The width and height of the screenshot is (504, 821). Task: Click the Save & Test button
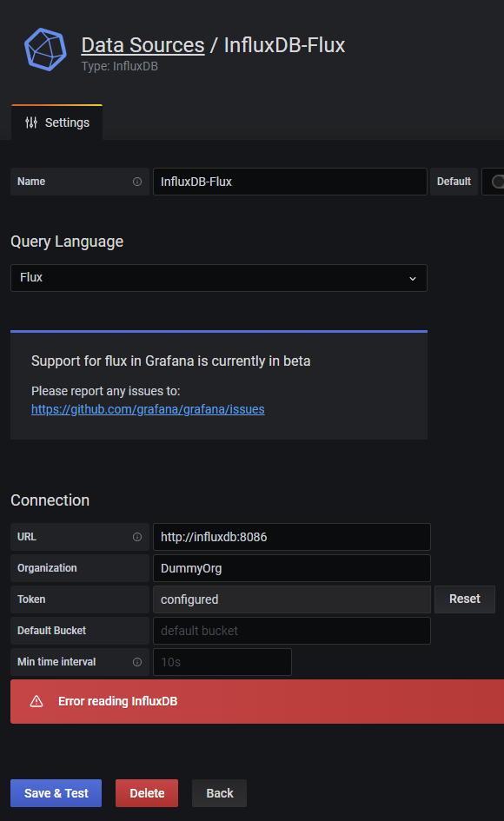pyautogui.click(x=56, y=793)
